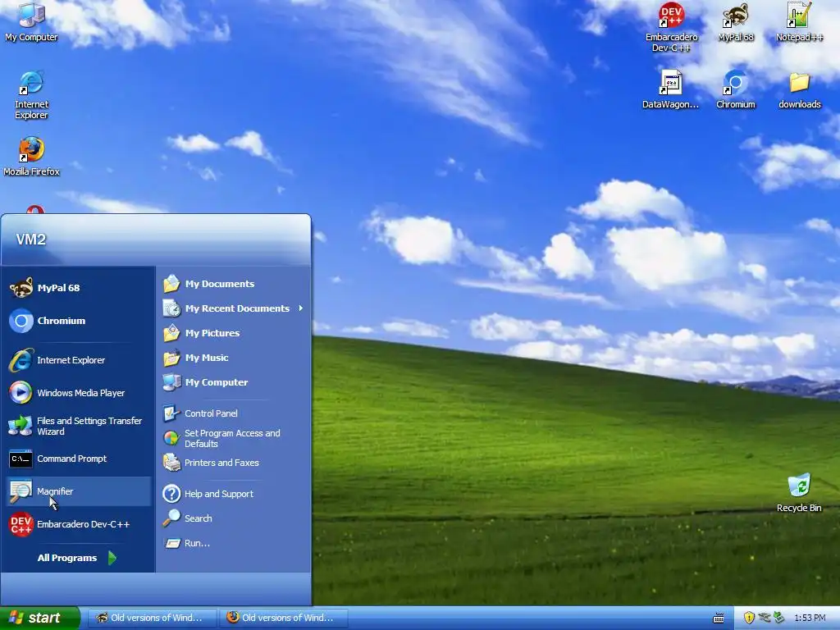This screenshot has height=630, width=840.
Task: Open My Pictures folder
Action: 234,333
